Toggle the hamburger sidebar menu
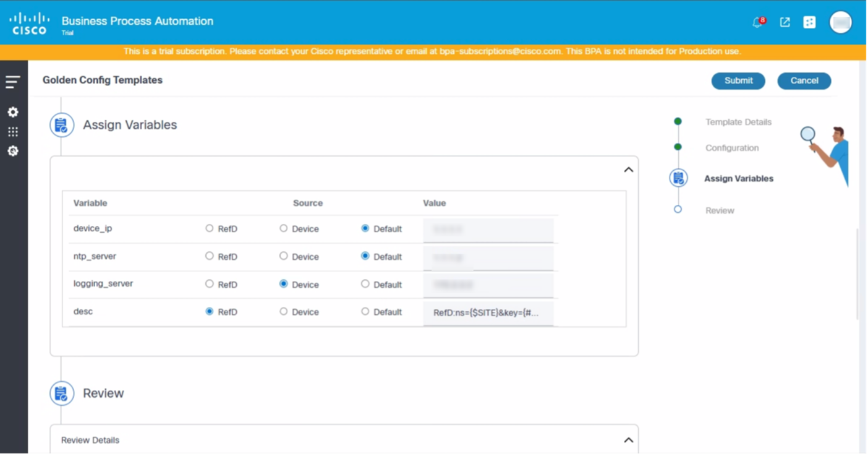Viewport: 868px width, 456px height. click(x=13, y=82)
